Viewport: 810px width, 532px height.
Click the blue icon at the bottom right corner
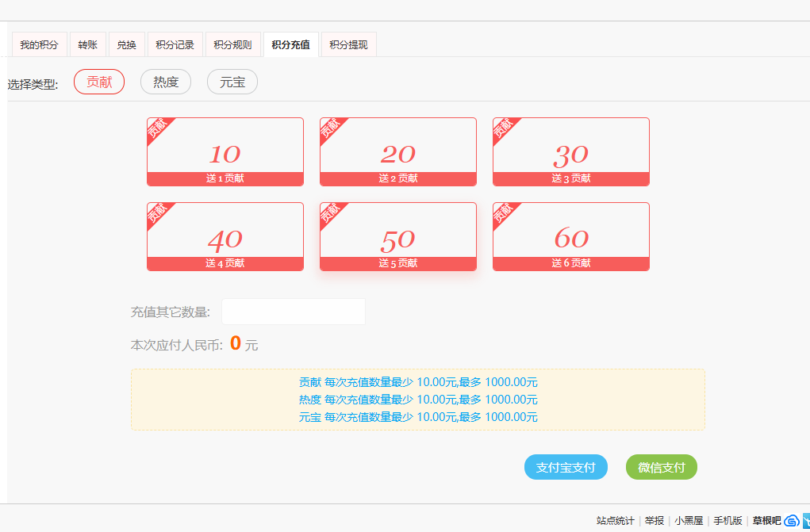tap(806, 521)
